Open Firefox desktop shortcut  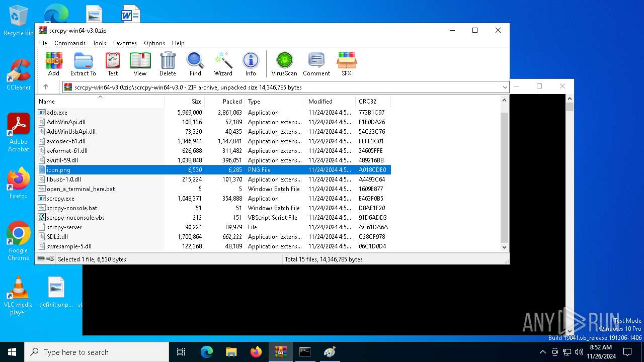pos(18,184)
